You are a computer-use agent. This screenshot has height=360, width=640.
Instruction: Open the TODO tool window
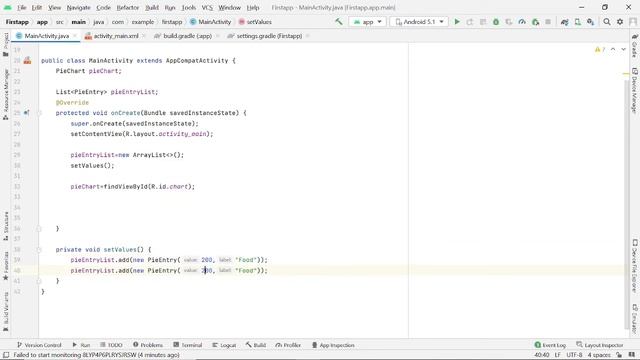[111, 345]
